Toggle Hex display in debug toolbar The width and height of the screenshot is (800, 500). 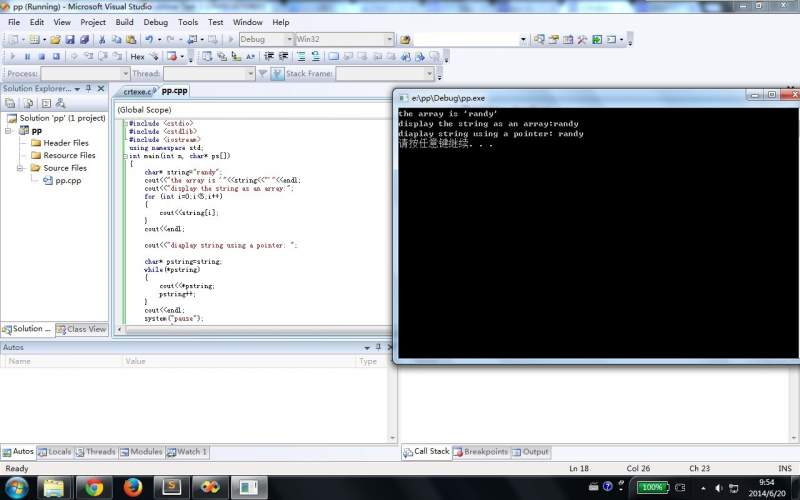[x=138, y=57]
